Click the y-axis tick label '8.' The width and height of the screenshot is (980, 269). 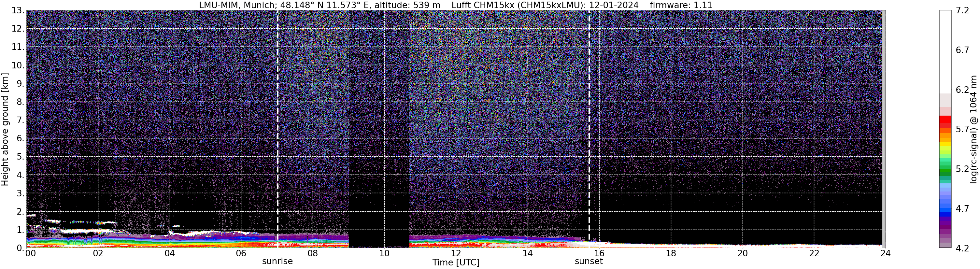(x=20, y=102)
